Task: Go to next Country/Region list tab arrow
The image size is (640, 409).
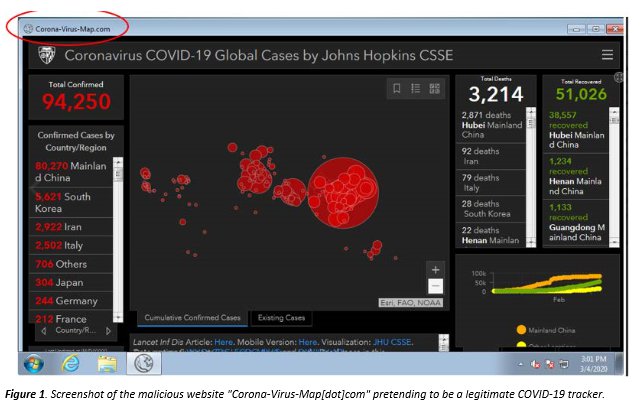Action: tap(109, 331)
